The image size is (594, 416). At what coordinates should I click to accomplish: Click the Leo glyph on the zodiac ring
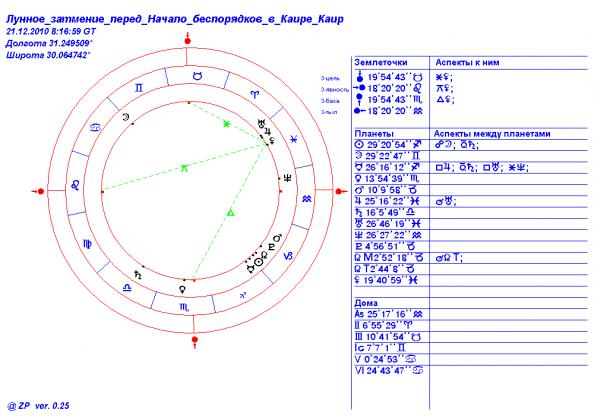(75, 185)
